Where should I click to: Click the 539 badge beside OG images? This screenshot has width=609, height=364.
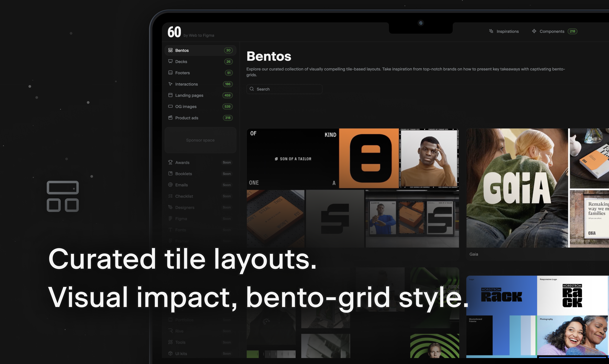coord(227,106)
